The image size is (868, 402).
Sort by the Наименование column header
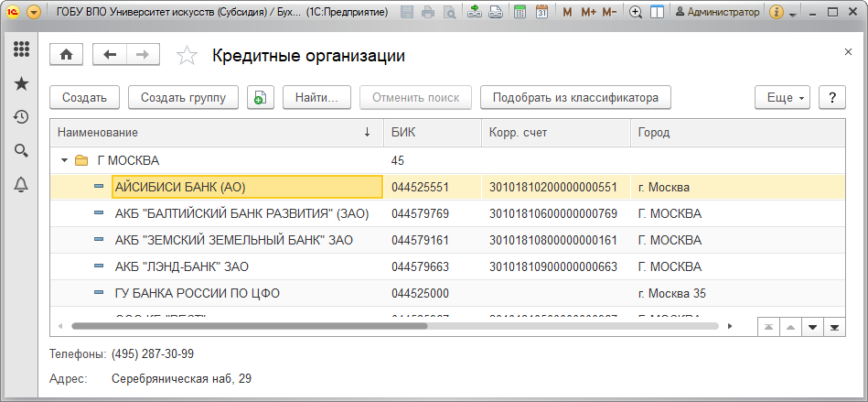[x=217, y=133]
